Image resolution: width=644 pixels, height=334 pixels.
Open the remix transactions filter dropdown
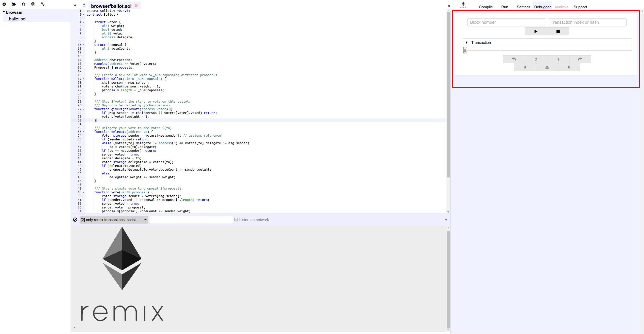[x=114, y=220]
